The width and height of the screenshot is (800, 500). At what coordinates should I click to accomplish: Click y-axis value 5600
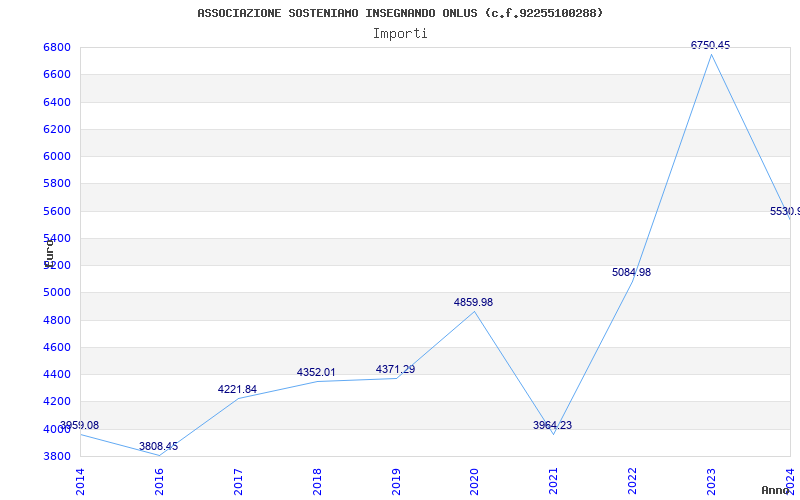point(57,211)
